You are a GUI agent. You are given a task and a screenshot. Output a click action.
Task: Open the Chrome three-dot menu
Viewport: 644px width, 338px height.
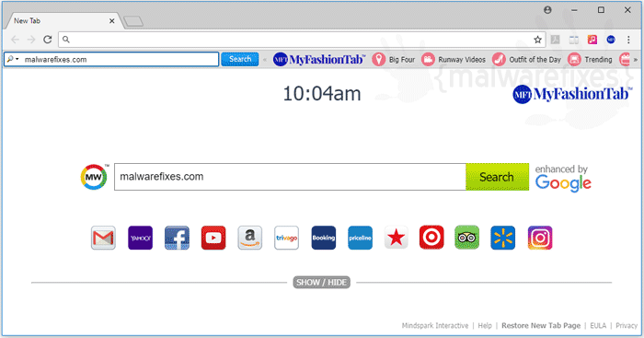628,40
